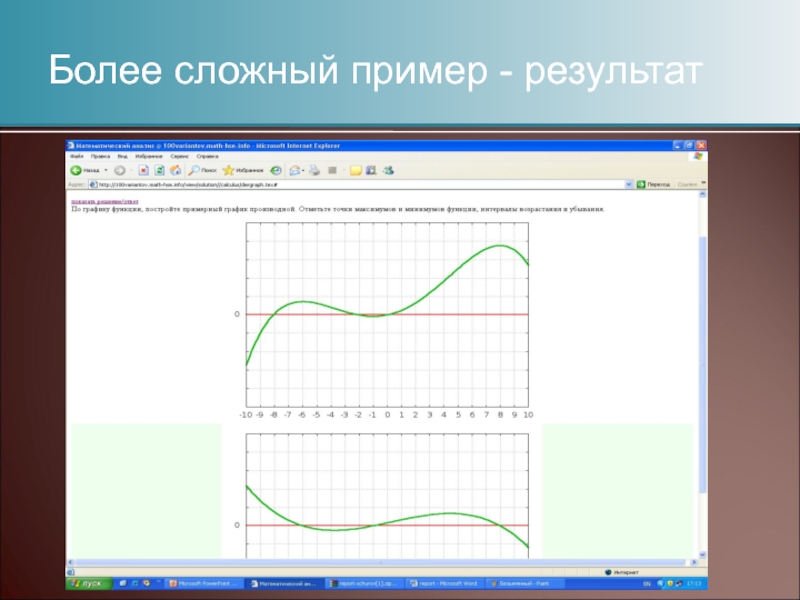Go to the Home page icon
The image size is (800, 600).
point(175,170)
